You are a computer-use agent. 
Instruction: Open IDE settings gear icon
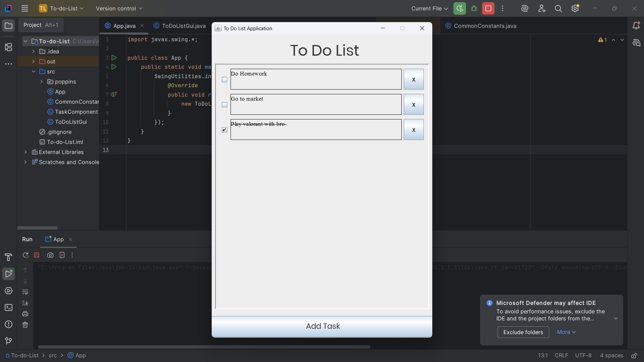(x=575, y=8)
